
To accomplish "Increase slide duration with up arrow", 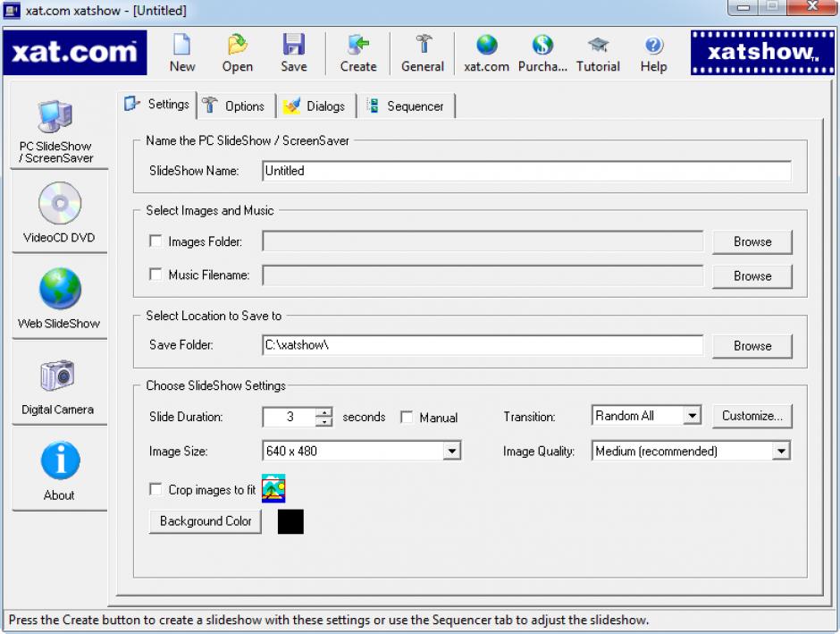I will [324, 412].
